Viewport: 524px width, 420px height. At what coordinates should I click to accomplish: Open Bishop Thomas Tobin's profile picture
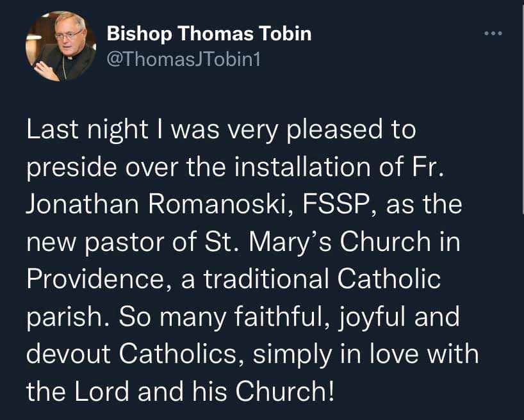click(x=61, y=46)
